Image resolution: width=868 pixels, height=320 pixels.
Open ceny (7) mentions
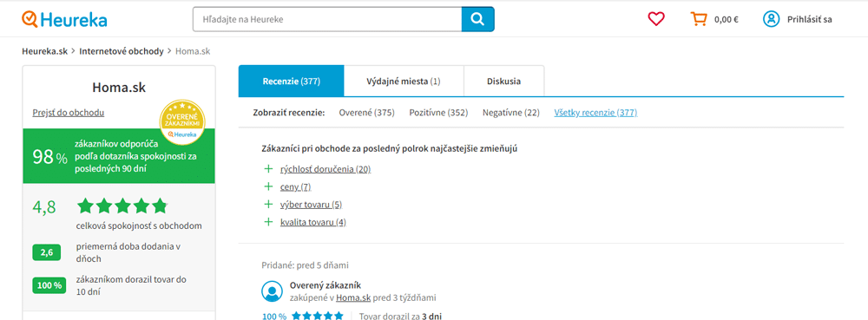pos(296,186)
